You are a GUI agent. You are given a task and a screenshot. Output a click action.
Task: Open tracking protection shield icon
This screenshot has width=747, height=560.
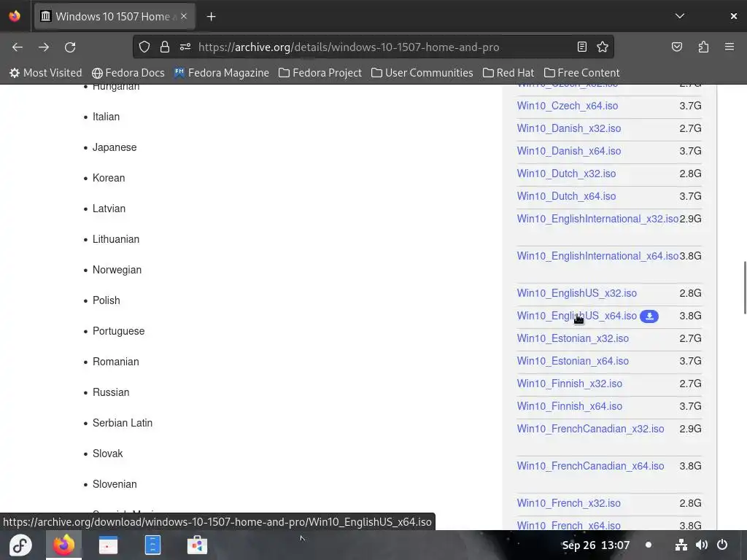point(144,47)
